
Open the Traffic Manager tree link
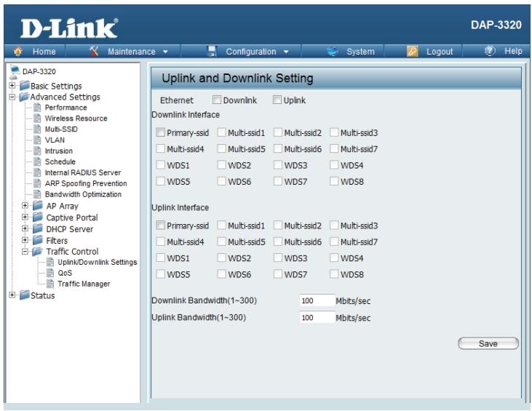point(84,284)
